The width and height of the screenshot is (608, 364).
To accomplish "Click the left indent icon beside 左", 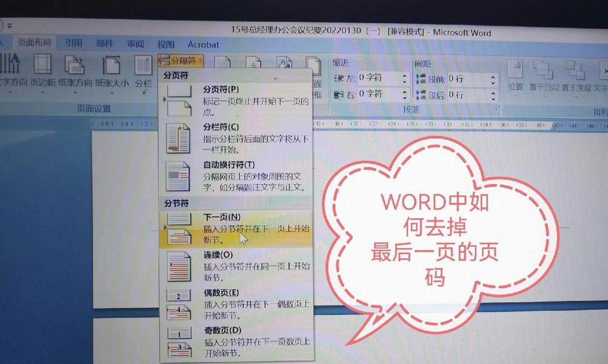I will (x=339, y=78).
